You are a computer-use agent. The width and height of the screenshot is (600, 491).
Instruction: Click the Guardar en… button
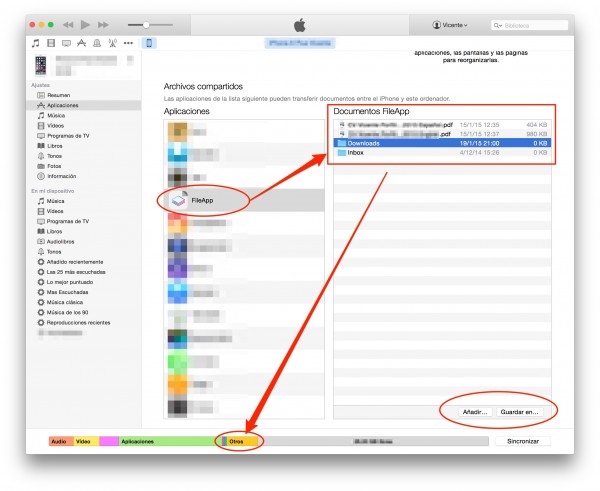[519, 412]
